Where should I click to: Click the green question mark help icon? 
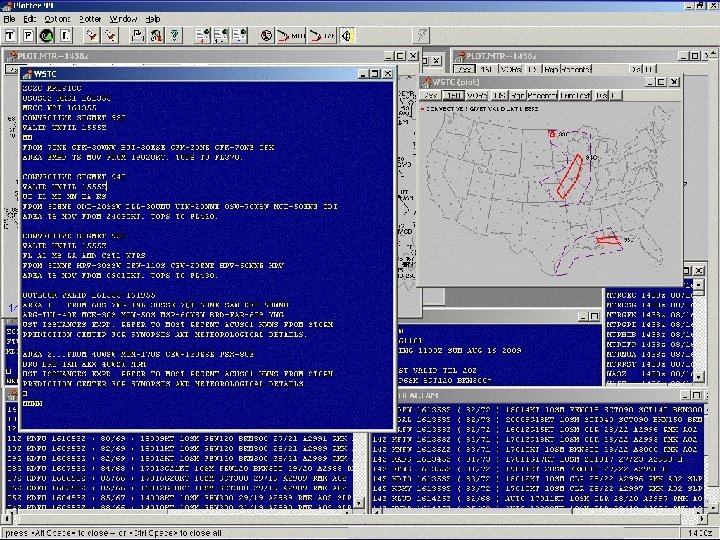pos(174,35)
